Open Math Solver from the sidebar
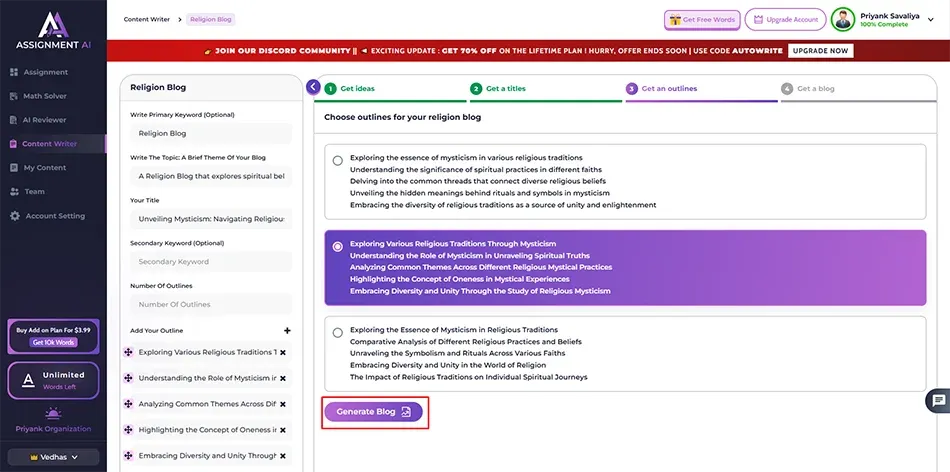 point(46,96)
